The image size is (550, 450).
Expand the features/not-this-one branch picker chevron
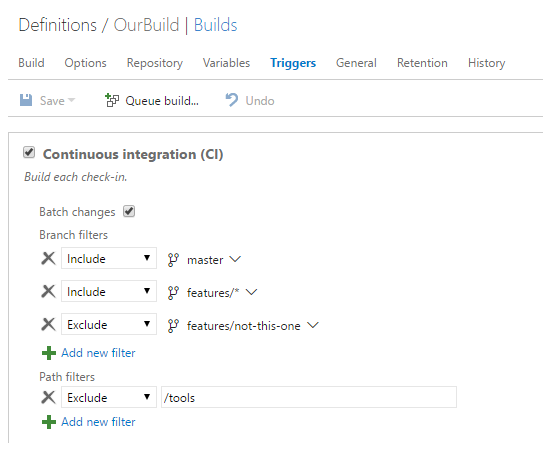[x=313, y=325]
